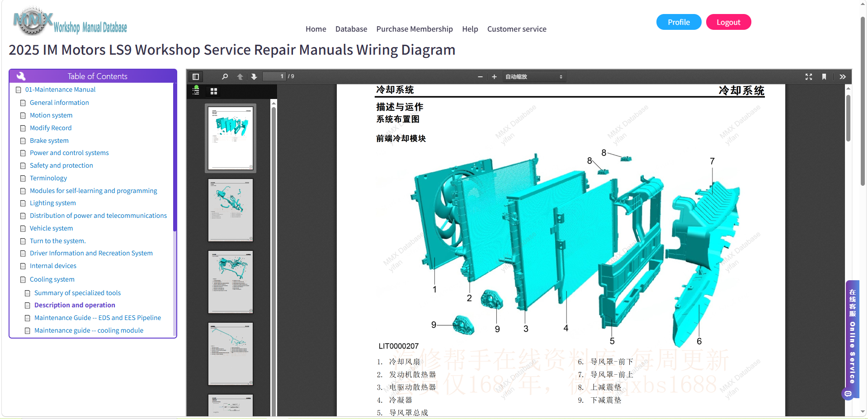Click document icon beside Lighting system
This screenshot has height=419, width=868.
point(23,203)
